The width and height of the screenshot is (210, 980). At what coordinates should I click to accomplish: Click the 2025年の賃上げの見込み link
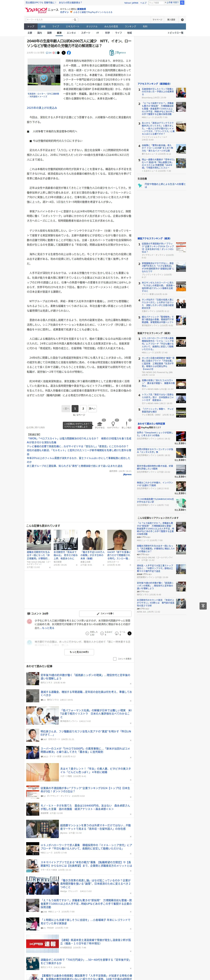42,108
